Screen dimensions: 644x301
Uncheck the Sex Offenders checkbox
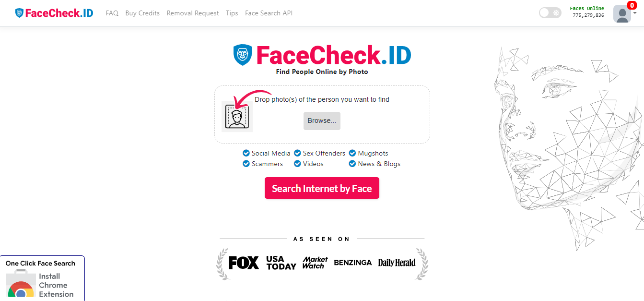click(x=298, y=153)
